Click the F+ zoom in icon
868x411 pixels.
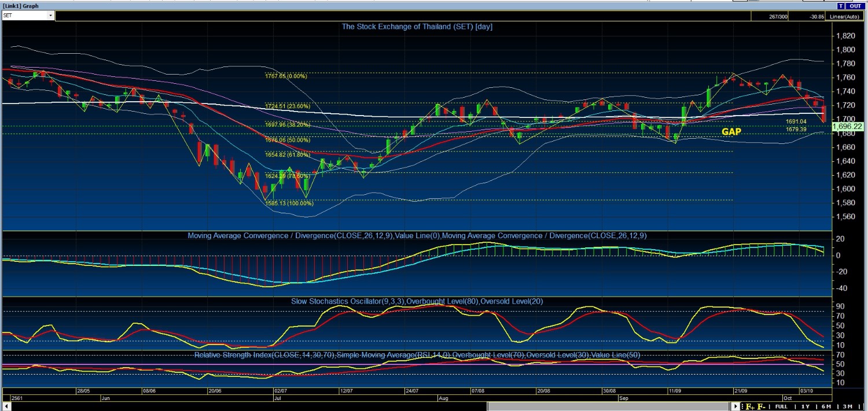(x=750, y=406)
